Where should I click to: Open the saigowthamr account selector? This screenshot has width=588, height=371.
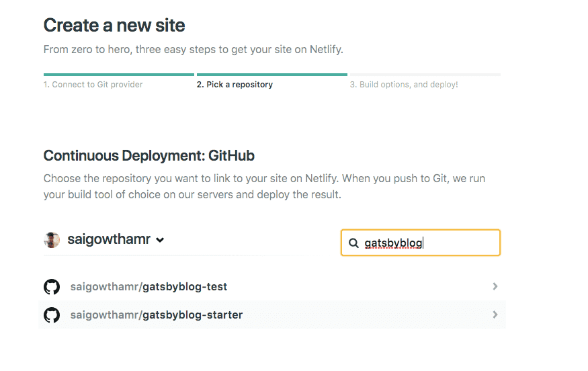point(104,240)
